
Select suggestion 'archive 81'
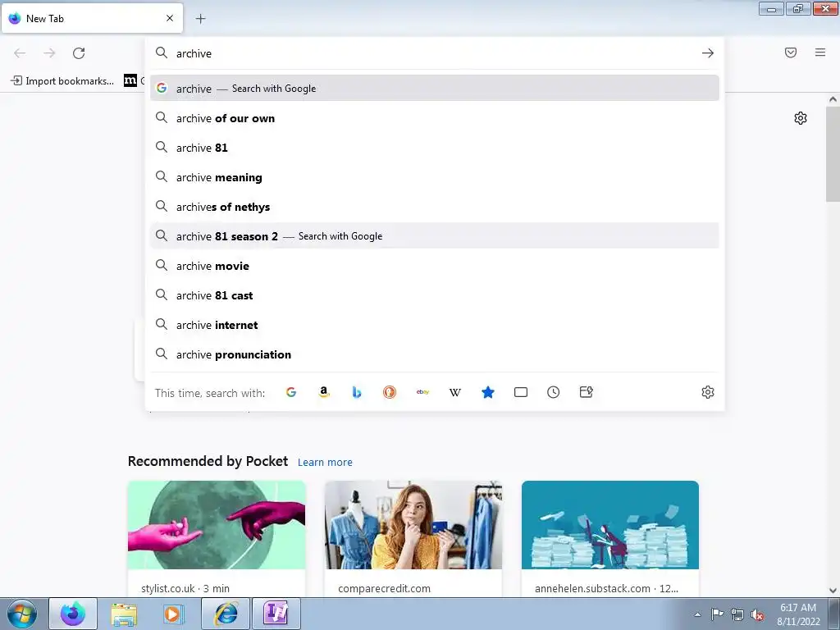click(x=435, y=148)
